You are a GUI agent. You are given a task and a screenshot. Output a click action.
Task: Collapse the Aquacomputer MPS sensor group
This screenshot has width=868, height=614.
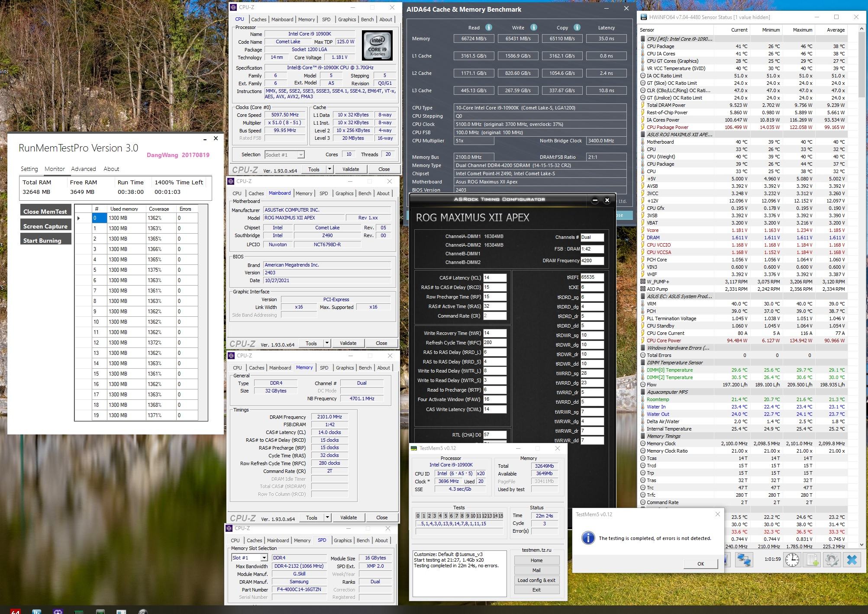tap(643, 392)
